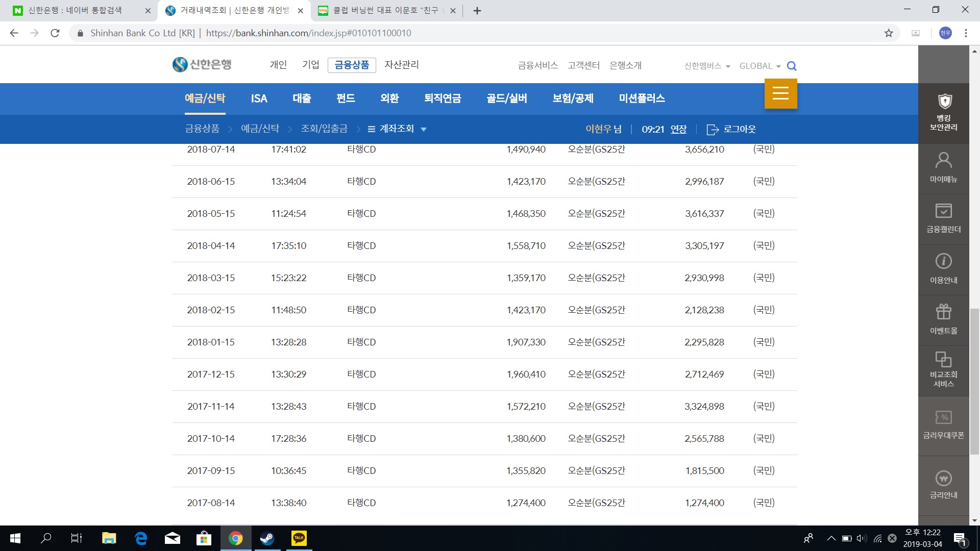This screenshot has height=551, width=980.
Task: Reload the page
Action: [55, 33]
